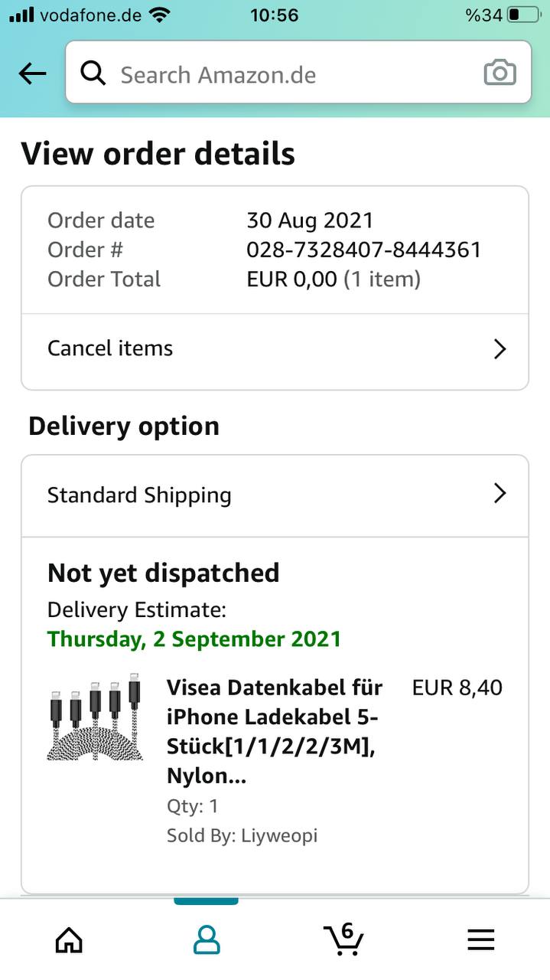Tap the back arrow icon
The height and width of the screenshot is (980, 550).
pyautogui.click(x=32, y=74)
